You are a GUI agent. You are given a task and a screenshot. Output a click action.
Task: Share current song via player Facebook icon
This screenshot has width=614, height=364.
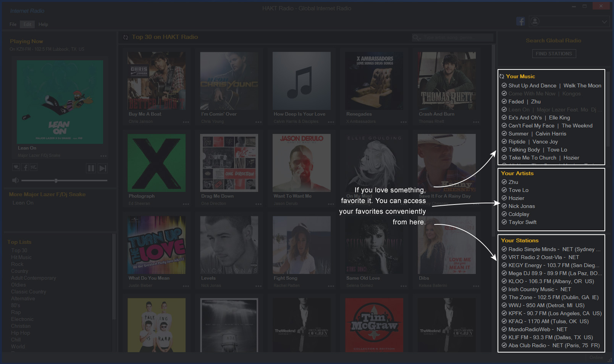pos(25,167)
